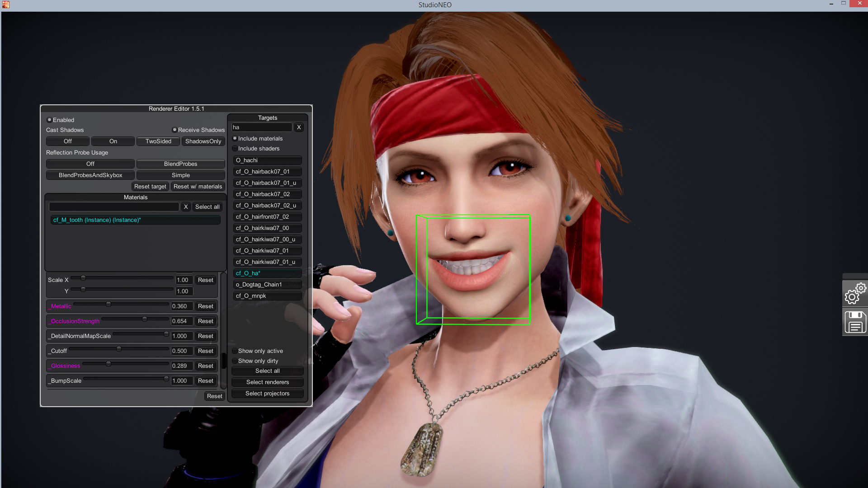Viewport: 868px width, 488px height.
Task: Set Cast Shadows to TwoSided
Action: pyautogui.click(x=158, y=141)
